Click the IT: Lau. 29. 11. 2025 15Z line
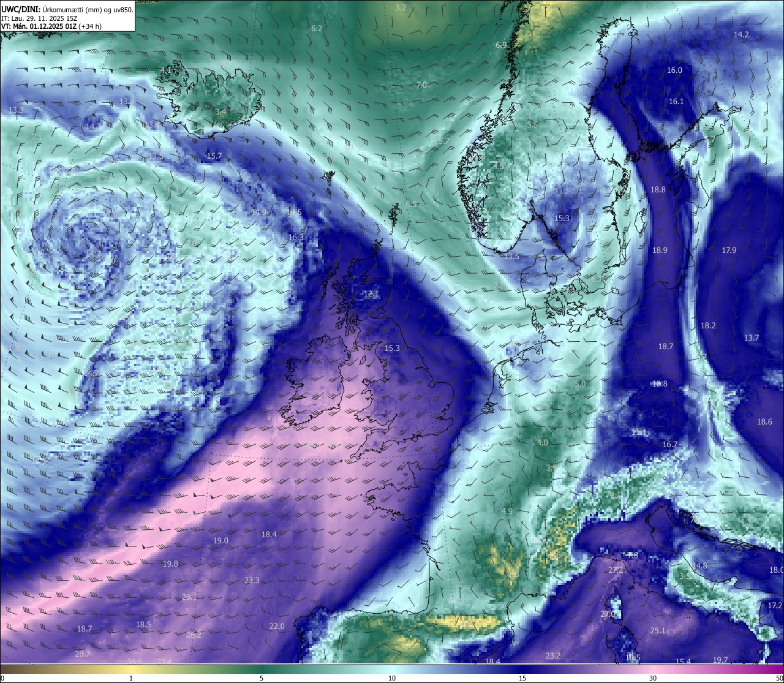 click(x=39, y=18)
